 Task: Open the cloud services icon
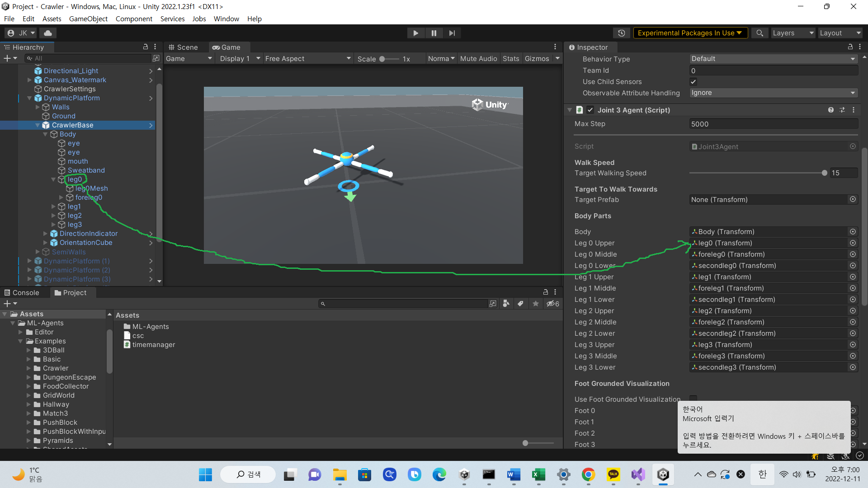pyautogui.click(x=48, y=33)
